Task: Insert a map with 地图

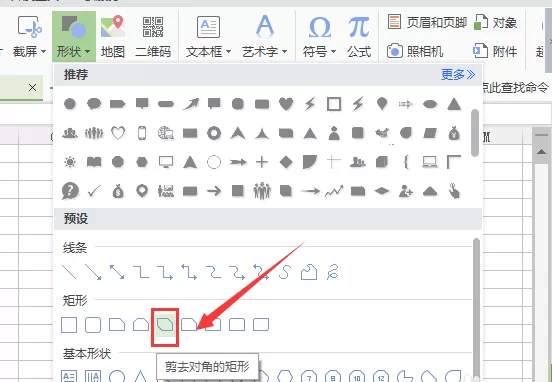Action: coord(113,36)
